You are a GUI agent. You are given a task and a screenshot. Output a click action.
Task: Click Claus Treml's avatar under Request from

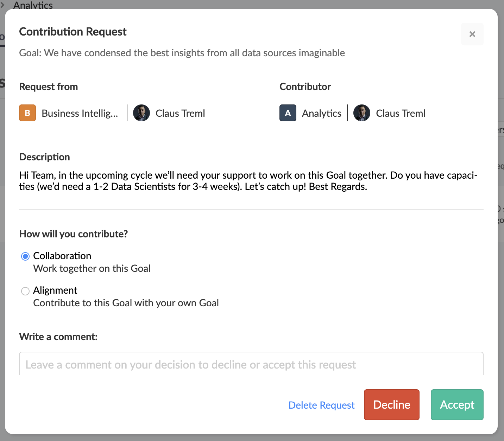click(141, 113)
